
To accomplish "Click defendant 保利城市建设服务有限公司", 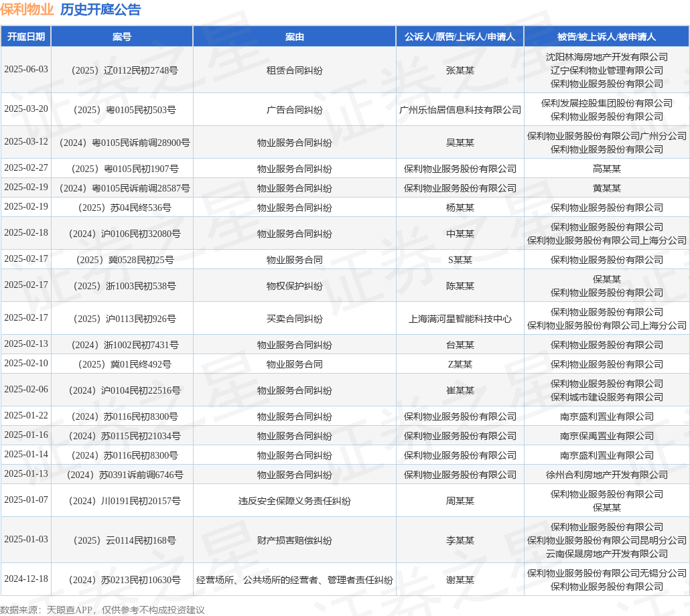I will 607,397.
